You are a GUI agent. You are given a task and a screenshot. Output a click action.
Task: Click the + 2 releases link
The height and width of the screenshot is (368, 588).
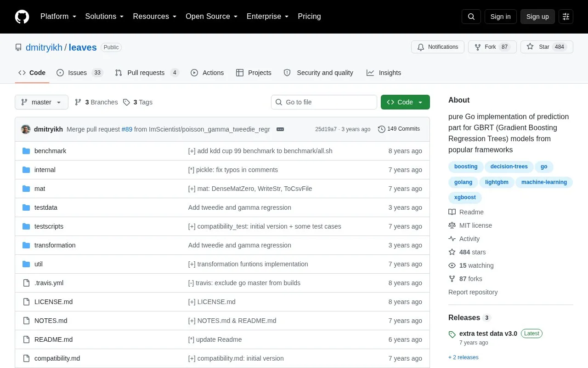(464, 357)
